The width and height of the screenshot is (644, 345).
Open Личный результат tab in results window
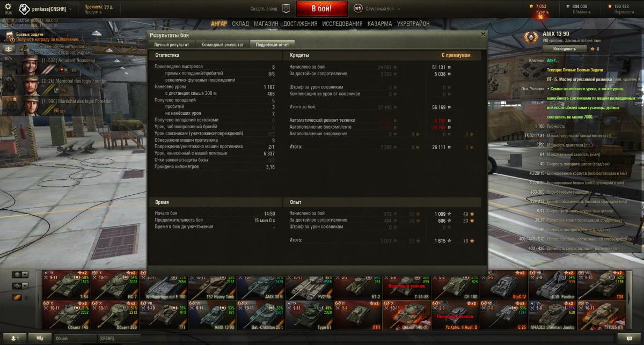point(171,45)
